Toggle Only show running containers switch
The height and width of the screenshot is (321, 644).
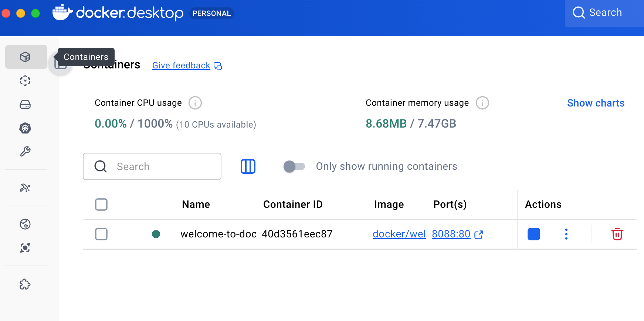[294, 166]
